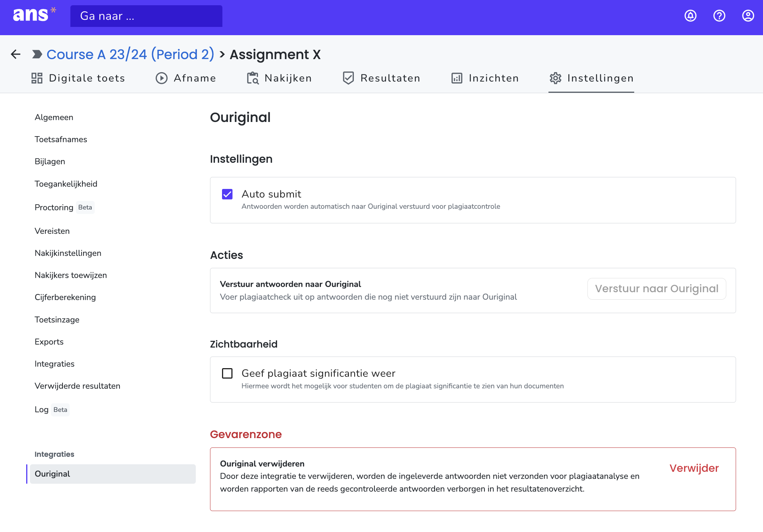Uncheck the Auto submit checkbox
The width and height of the screenshot is (763, 532).
tap(227, 194)
